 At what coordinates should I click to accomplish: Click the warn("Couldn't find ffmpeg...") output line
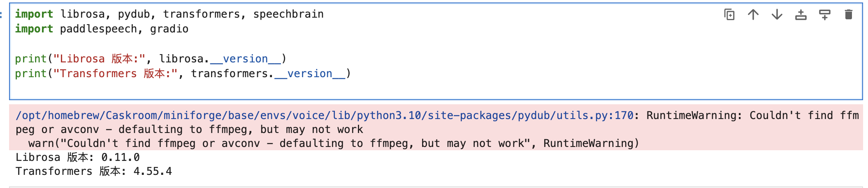click(334, 143)
